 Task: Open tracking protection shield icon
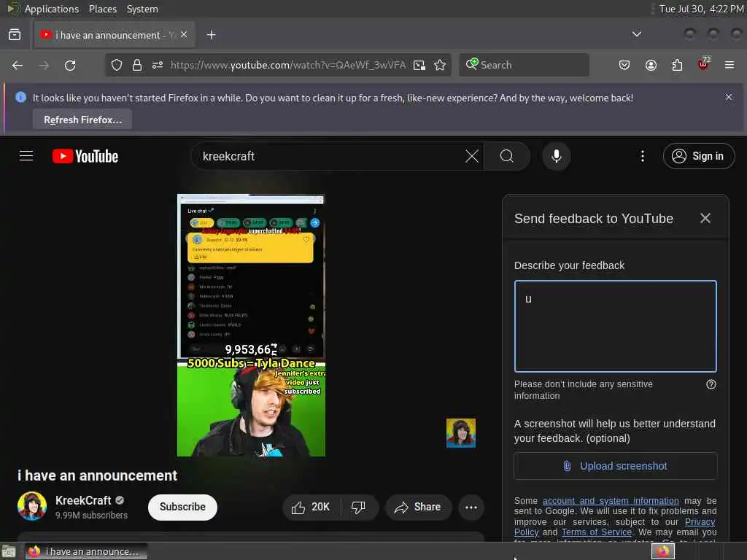[x=117, y=65]
